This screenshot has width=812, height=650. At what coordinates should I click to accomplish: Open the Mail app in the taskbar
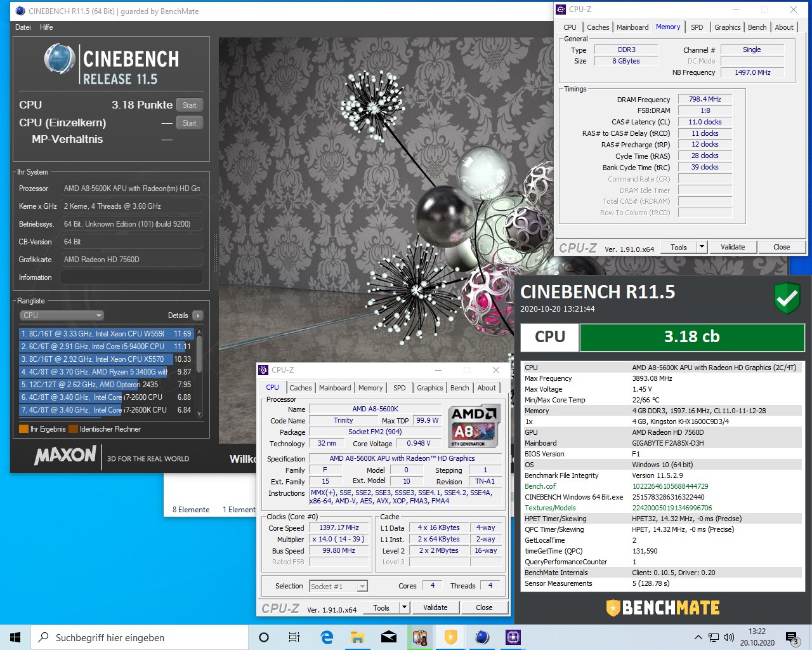point(389,637)
